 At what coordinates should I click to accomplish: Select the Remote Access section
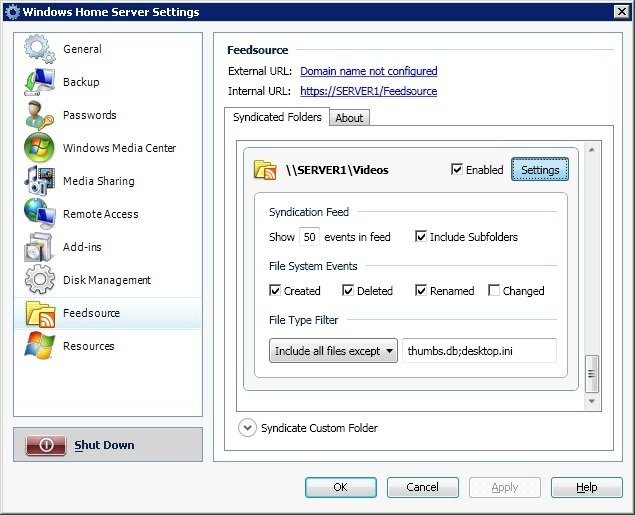[x=100, y=214]
